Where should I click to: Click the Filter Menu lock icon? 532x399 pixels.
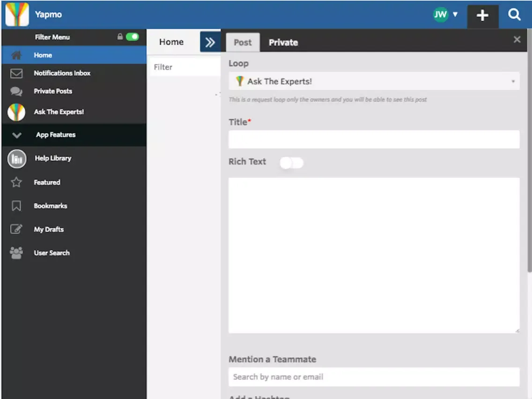tap(120, 37)
